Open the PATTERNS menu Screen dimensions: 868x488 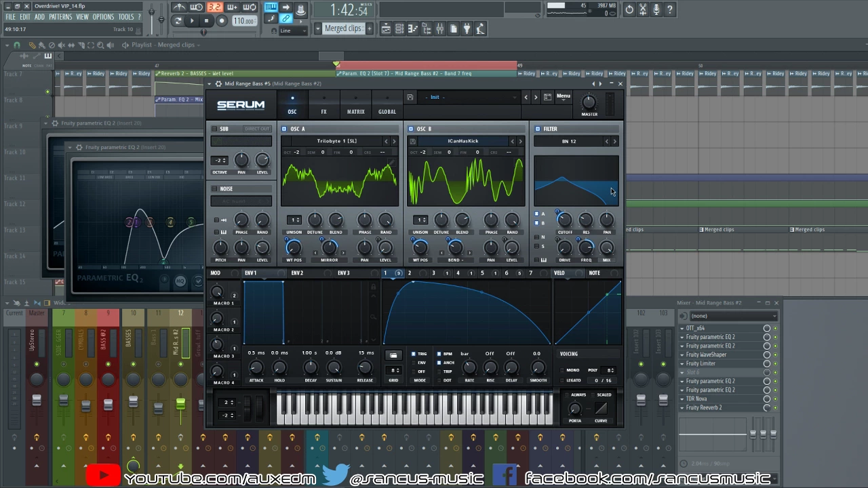pyautogui.click(x=60, y=17)
